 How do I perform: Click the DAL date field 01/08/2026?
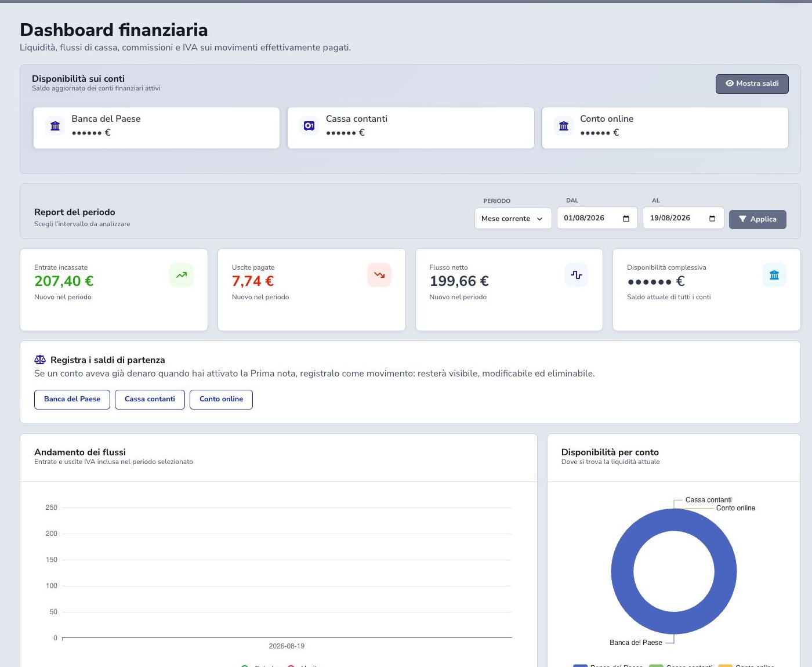coord(597,218)
